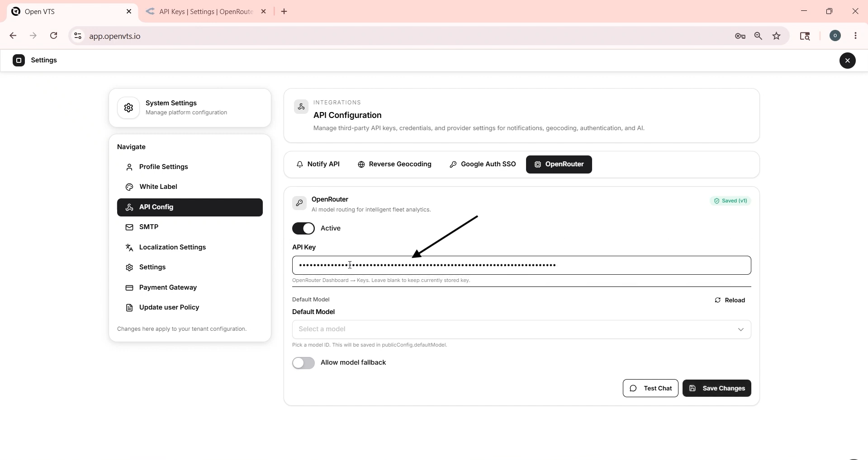This screenshot has width=868, height=460.
Task: Click the Reverse Geocoding globe icon
Action: [361, 164]
